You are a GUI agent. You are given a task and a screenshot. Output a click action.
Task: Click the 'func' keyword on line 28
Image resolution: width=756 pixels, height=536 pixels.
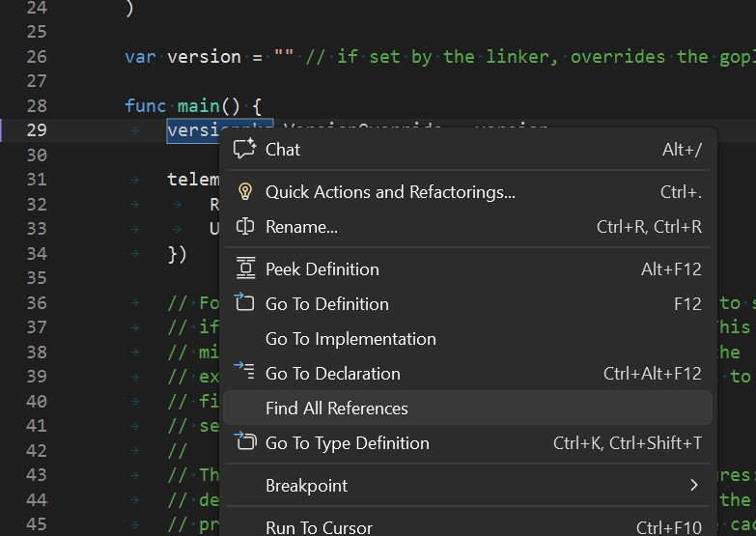[145, 105]
